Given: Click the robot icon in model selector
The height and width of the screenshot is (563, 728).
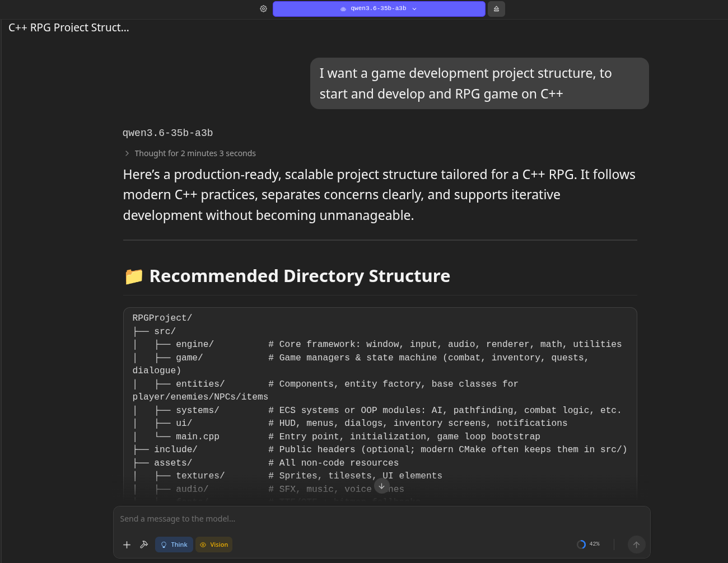Looking at the screenshot, I should click(343, 9).
